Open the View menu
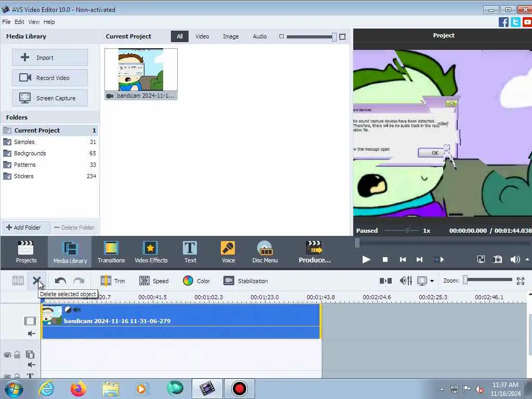This screenshot has width=532, height=399. pos(34,22)
